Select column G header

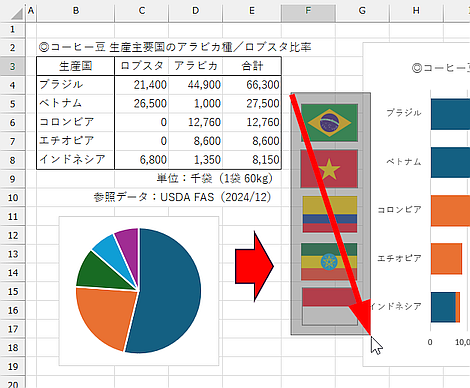click(x=362, y=11)
